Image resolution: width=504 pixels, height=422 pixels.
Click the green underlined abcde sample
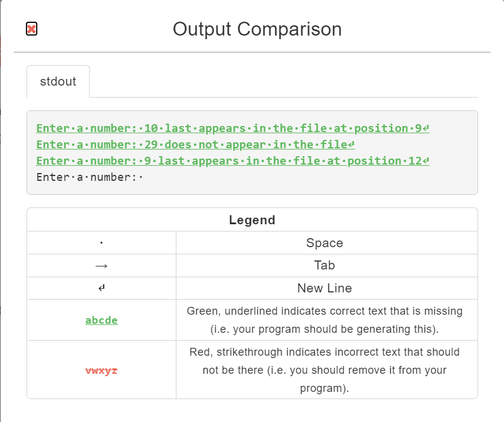101,320
